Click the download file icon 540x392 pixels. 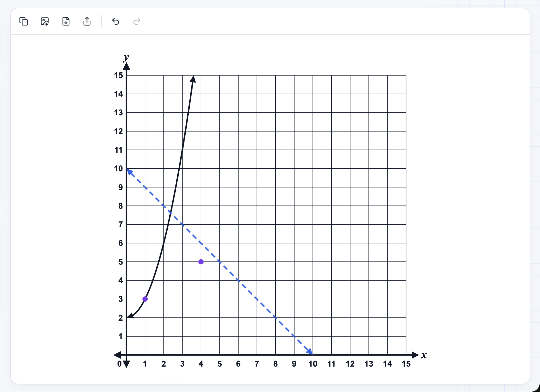point(66,22)
